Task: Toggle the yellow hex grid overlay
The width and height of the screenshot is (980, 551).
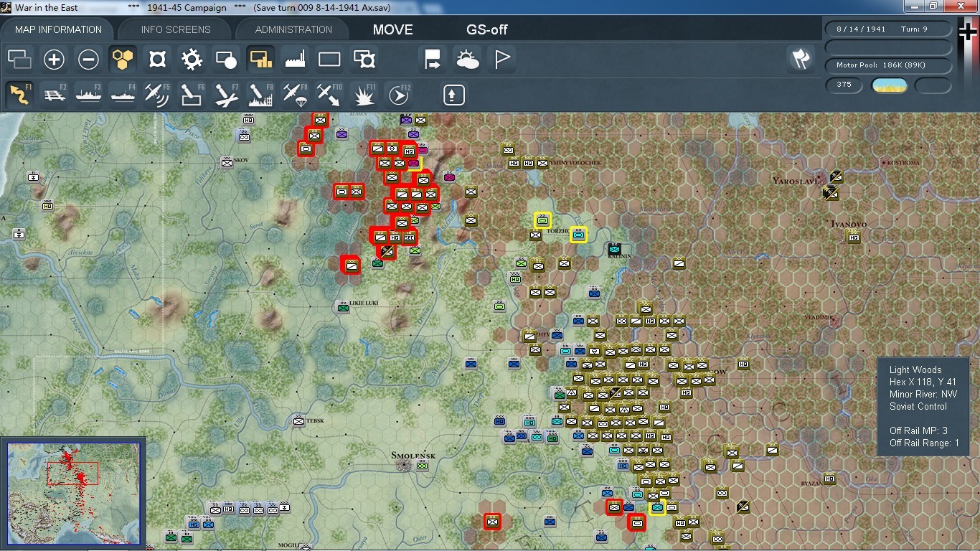Action: point(123,60)
